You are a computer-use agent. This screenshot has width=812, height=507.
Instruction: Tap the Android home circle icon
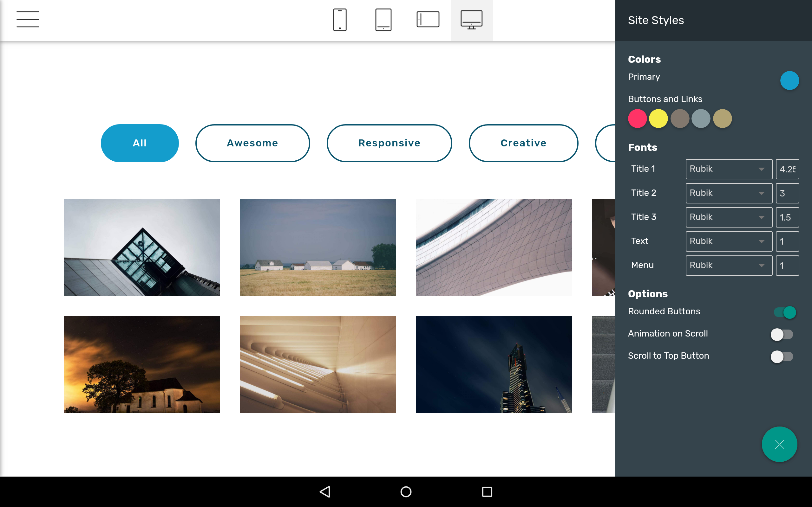pos(406,491)
